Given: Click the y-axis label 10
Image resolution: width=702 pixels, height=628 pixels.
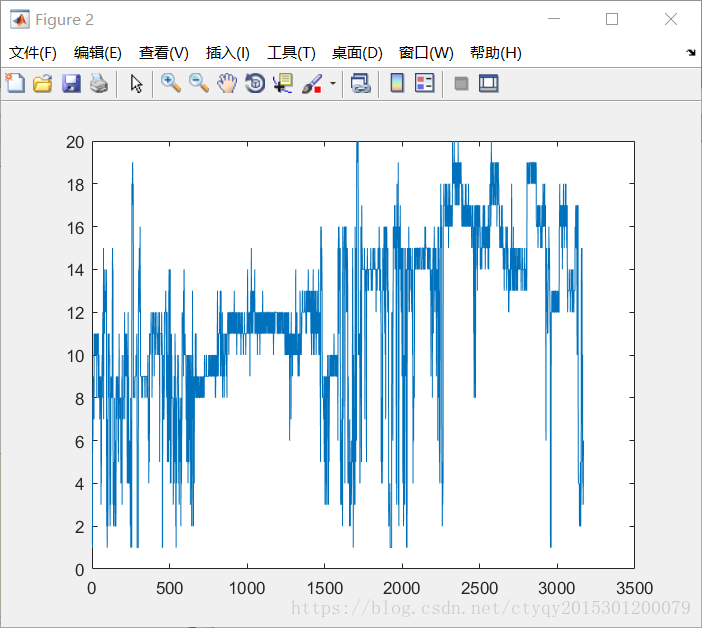Looking at the screenshot, I should [75, 356].
